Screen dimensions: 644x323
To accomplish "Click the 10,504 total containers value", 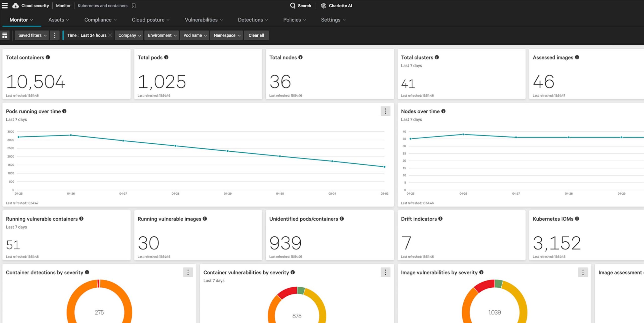I will pos(35,82).
